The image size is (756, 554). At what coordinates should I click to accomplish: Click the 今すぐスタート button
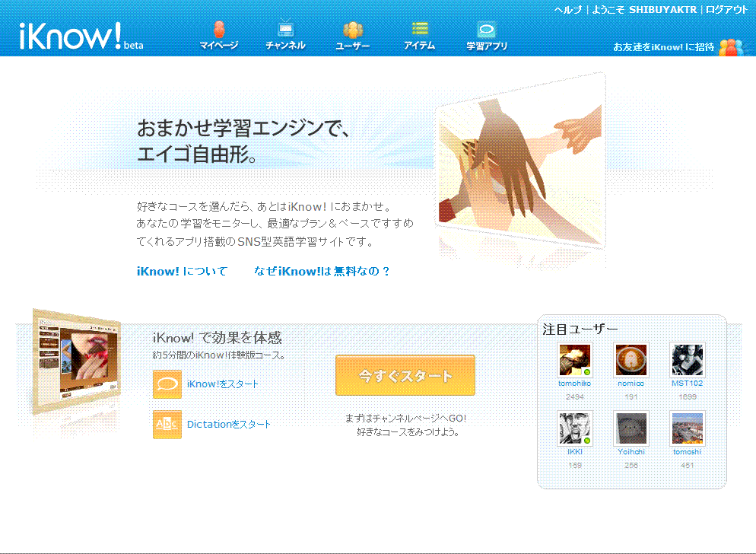(405, 375)
